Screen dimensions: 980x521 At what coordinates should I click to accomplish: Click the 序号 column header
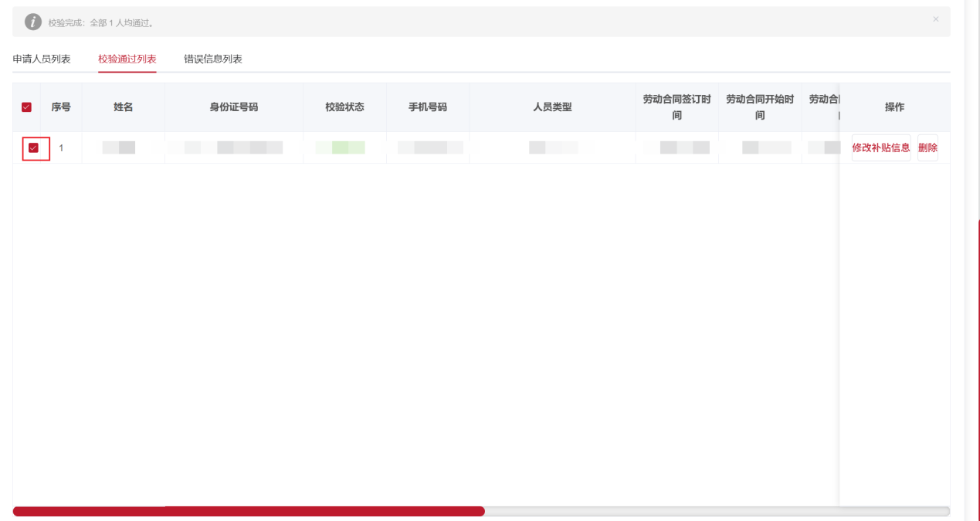pos(61,107)
